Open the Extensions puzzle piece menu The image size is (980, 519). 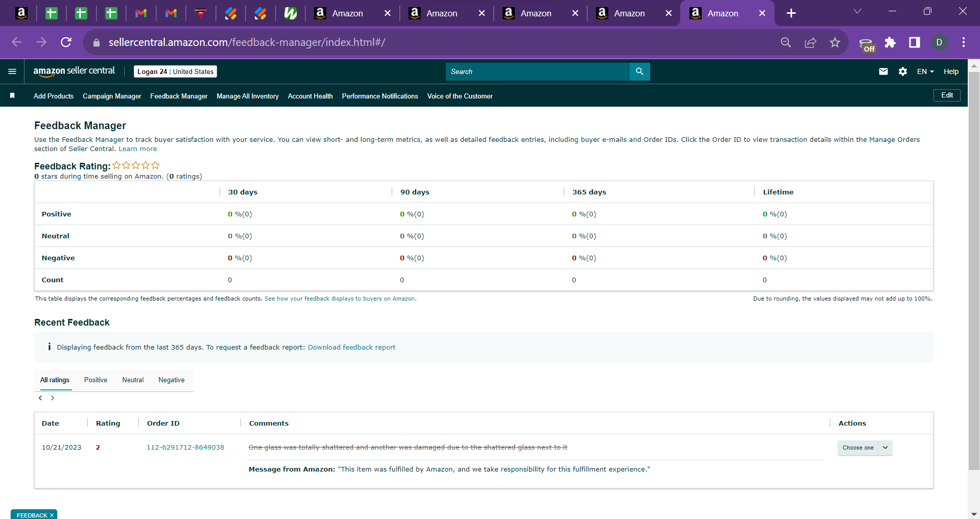890,42
